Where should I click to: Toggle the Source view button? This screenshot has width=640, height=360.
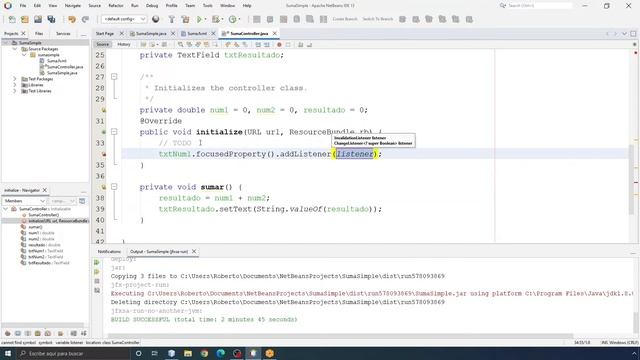(x=102, y=44)
